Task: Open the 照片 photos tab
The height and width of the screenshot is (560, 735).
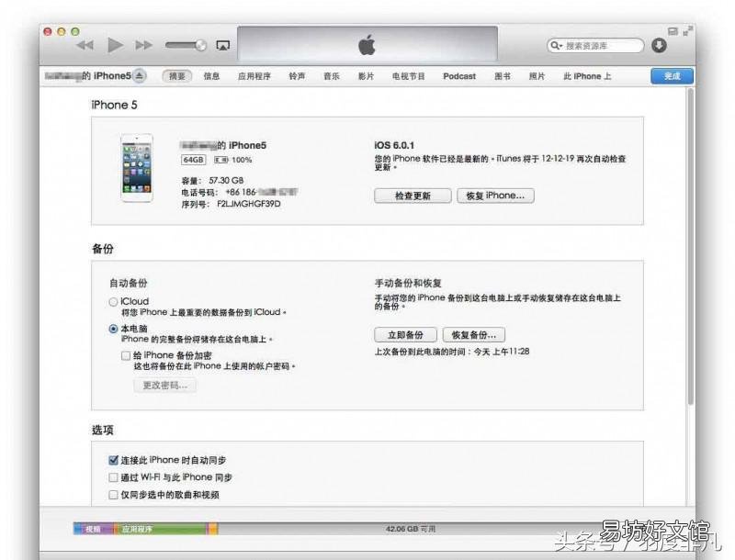Action: (x=537, y=76)
